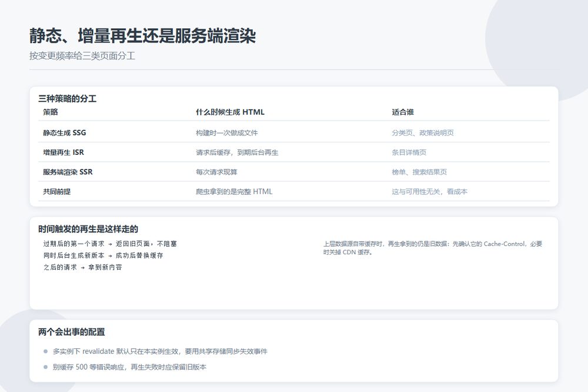This screenshot has width=588, height=392.
Task: Click the line 之后的请求 → 拿到新内容
Action: pos(82,267)
